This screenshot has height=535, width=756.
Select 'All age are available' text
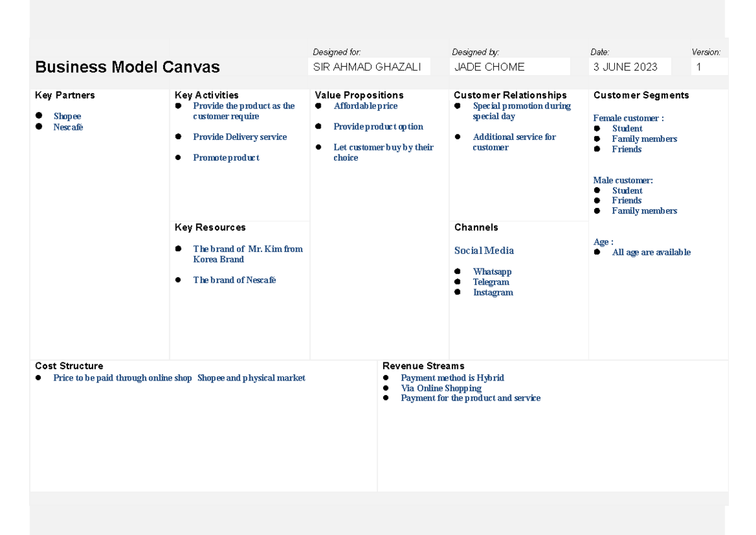tap(651, 253)
